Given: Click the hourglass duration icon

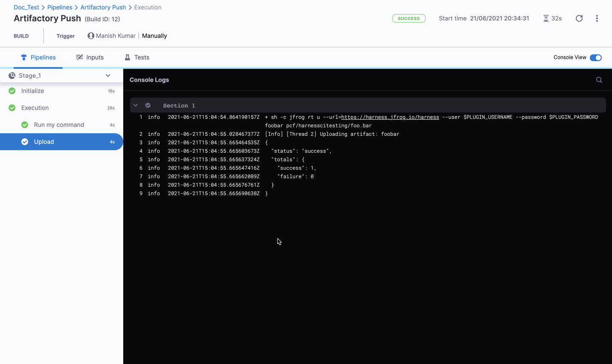Looking at the screenshot, I should point(546,18).
